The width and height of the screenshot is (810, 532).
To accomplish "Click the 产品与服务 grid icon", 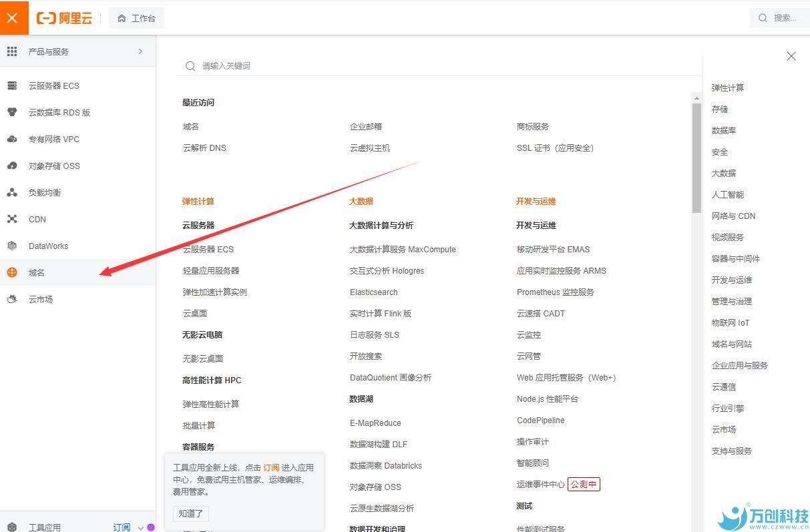I will click(x=12, y=51).
